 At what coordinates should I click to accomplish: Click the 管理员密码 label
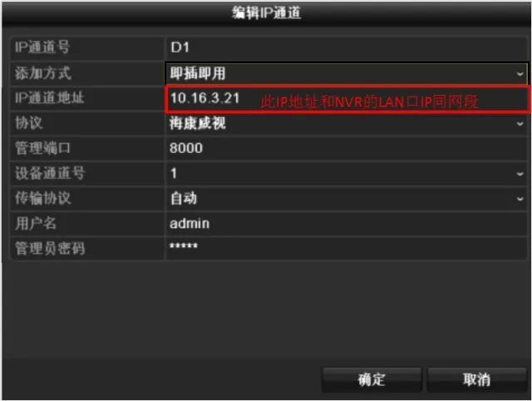click(50, 249)
